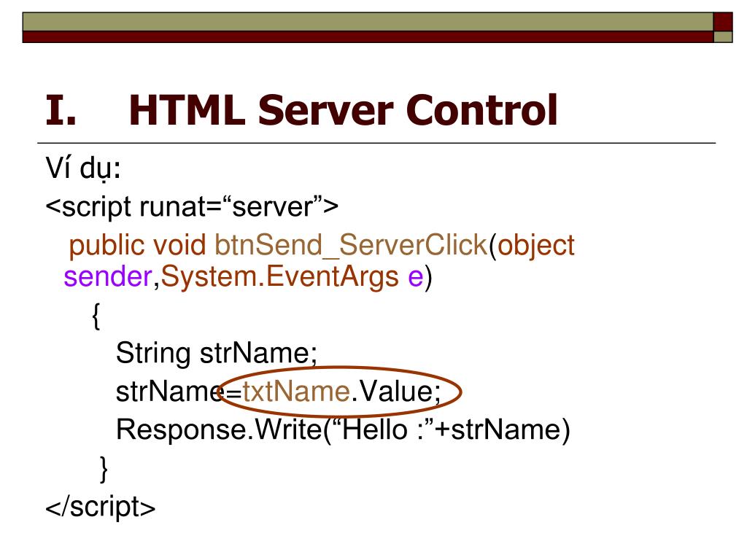Click the word "object" parameter type
The height and width of the screenshot is (560, 747).
pyautogui.click(x=536, y=246)
